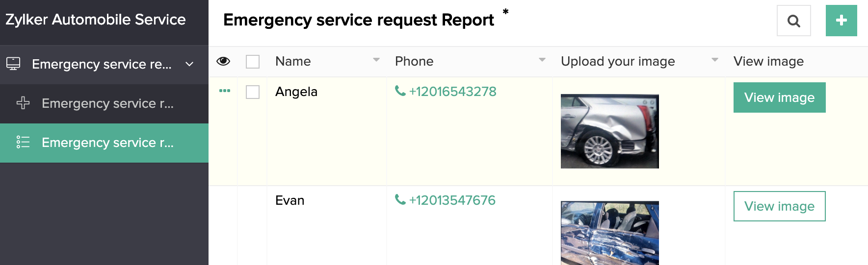Check the checkbox for Angela's record

[253, 92]
